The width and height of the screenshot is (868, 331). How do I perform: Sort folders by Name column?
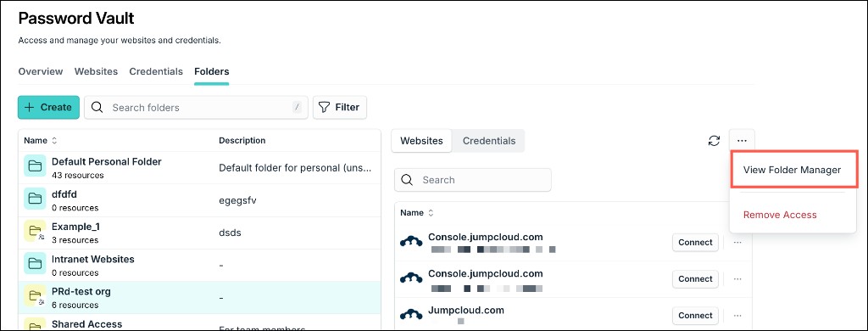tap(41, 141)
